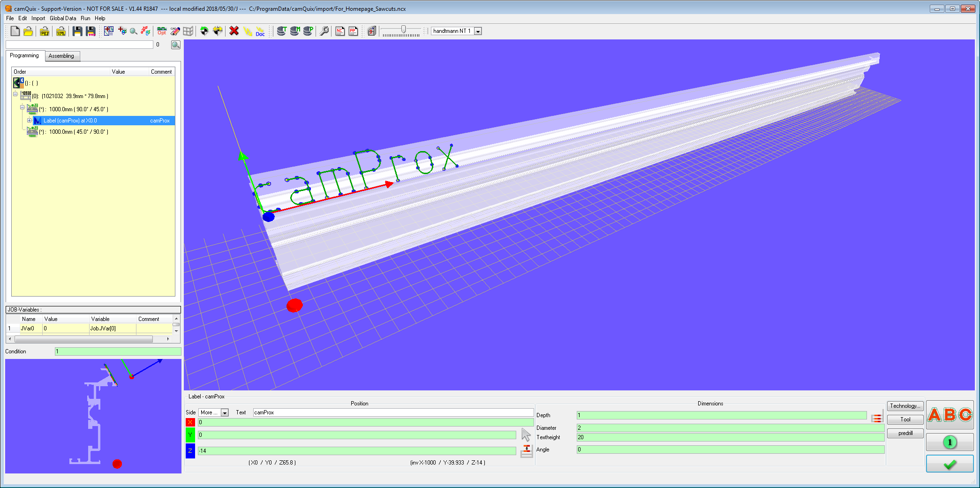The image size is (980, 488).
Task: Click the Save As floppy icon with red dots
Action: pos(91,31)
